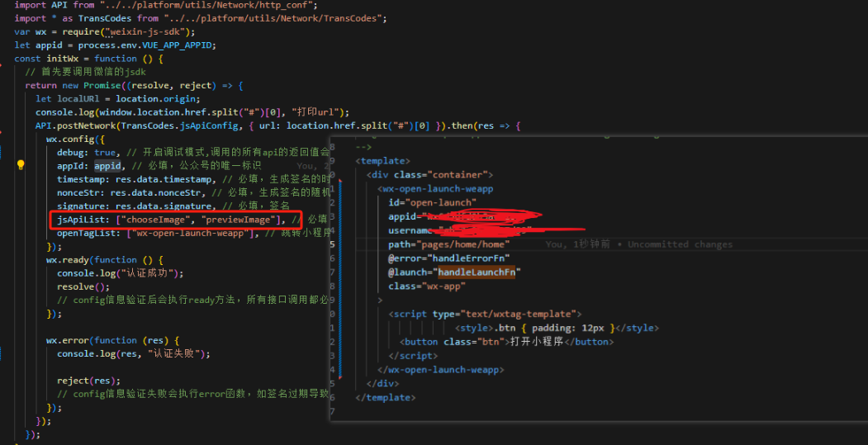This screenshot has width=868, height=445.
Task: Click the wx.error function call
Action: pos(66,340)
